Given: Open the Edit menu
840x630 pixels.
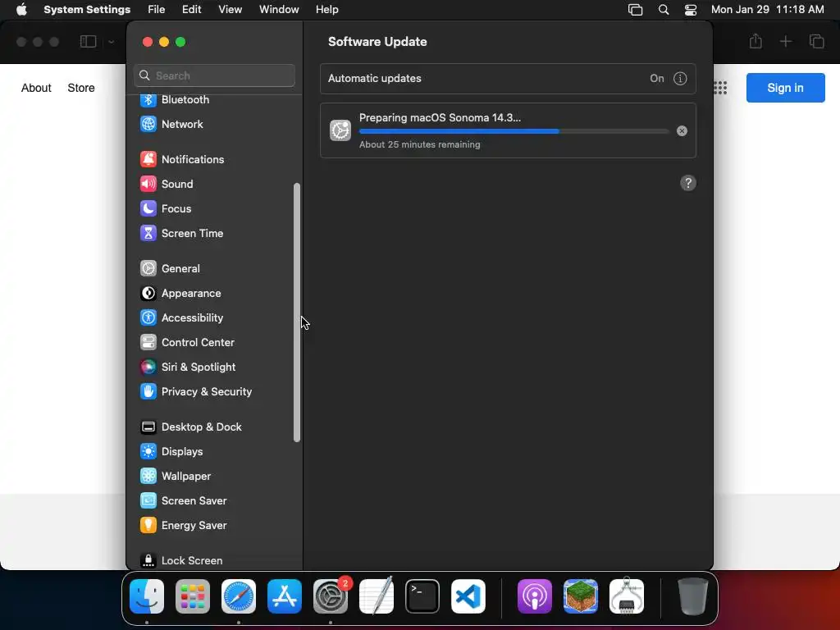Looking at the screenshot, I should tap(191, 10).
